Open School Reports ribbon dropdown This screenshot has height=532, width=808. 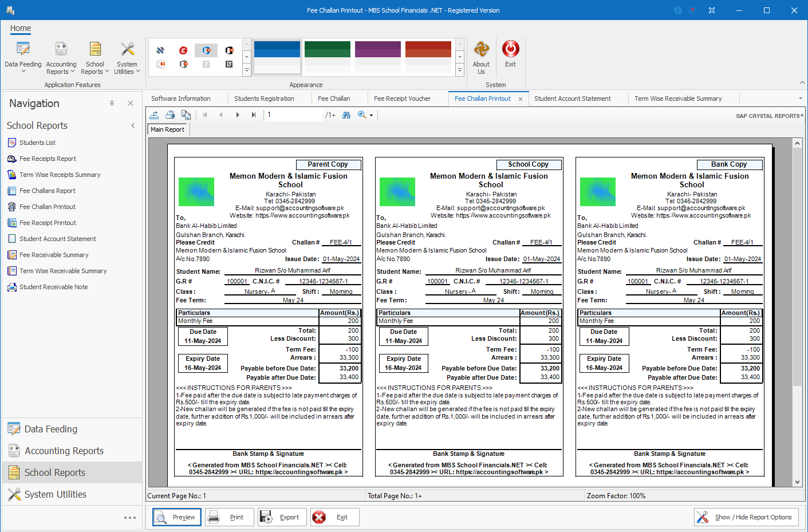tap(95, 57)
